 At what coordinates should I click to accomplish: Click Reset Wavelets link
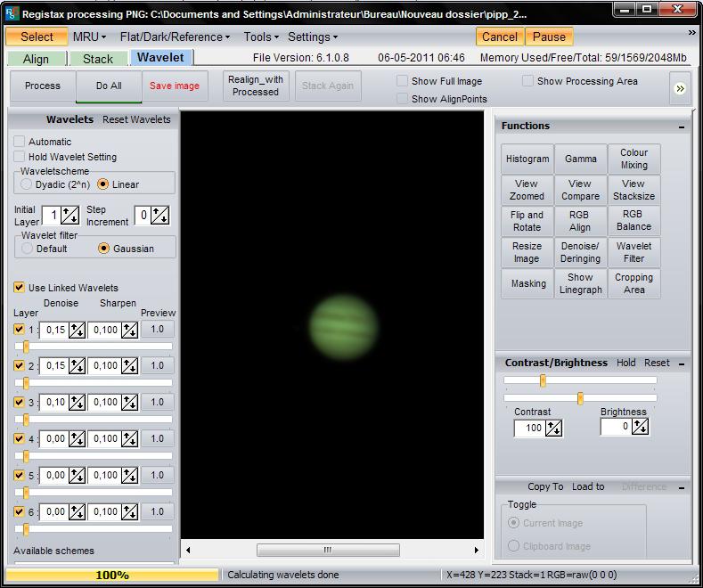136,119
